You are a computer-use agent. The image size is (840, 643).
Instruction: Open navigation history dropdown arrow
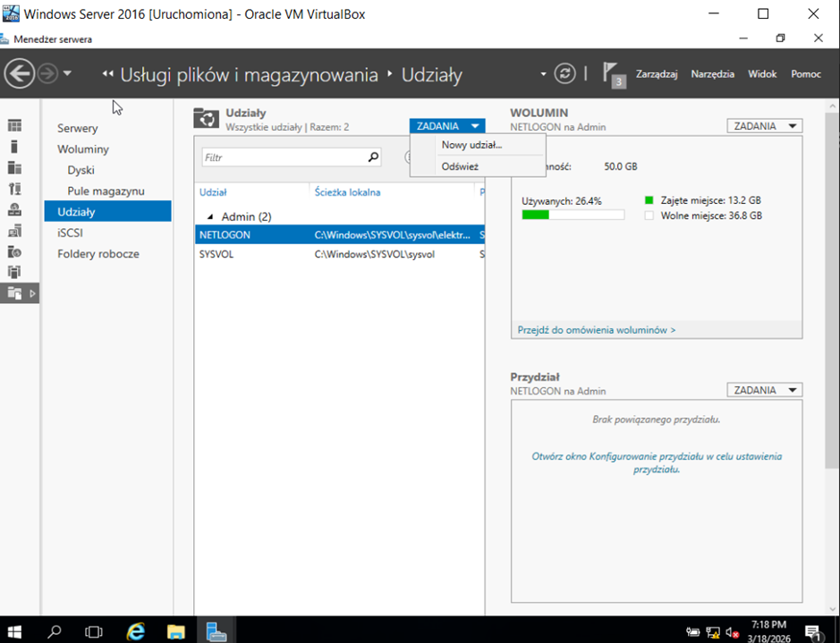[68, 73]
